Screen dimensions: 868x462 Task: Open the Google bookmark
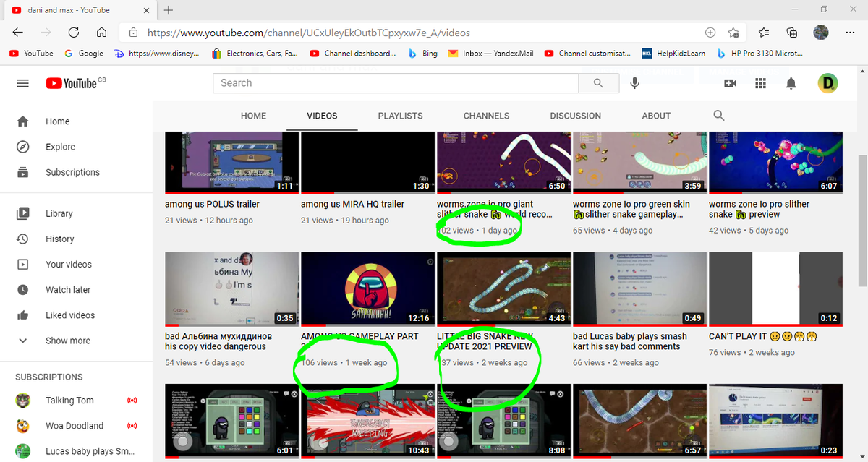pos(84,54)
